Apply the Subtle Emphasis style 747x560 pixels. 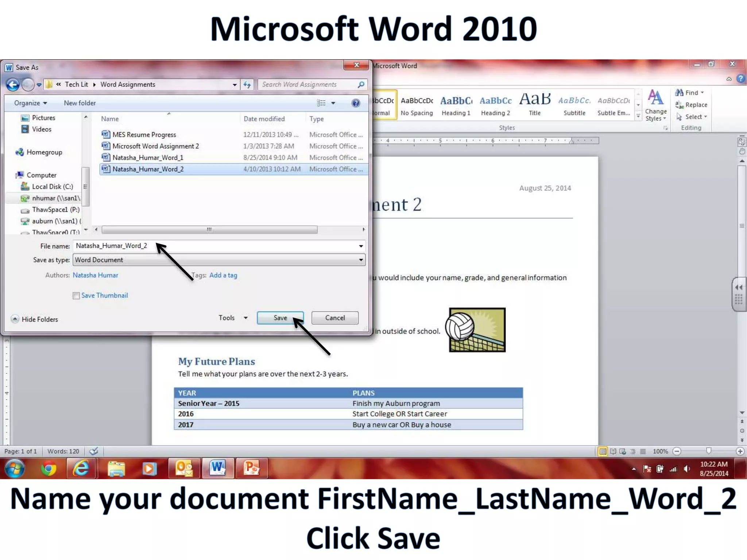click(614, 105)
